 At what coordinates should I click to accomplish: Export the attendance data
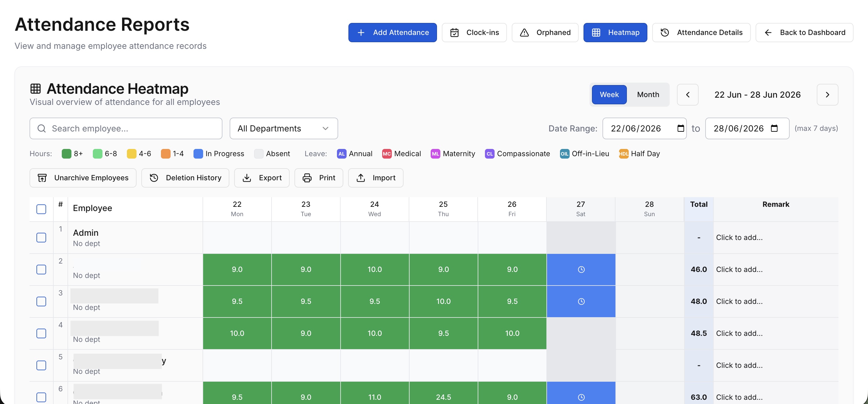262,178
